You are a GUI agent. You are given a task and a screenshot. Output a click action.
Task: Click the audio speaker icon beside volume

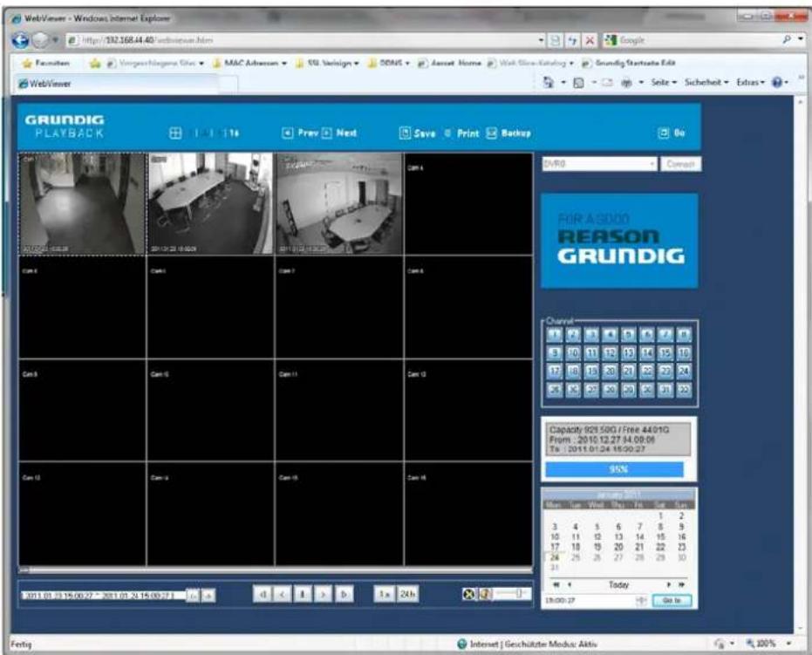[x=485, y=595]
